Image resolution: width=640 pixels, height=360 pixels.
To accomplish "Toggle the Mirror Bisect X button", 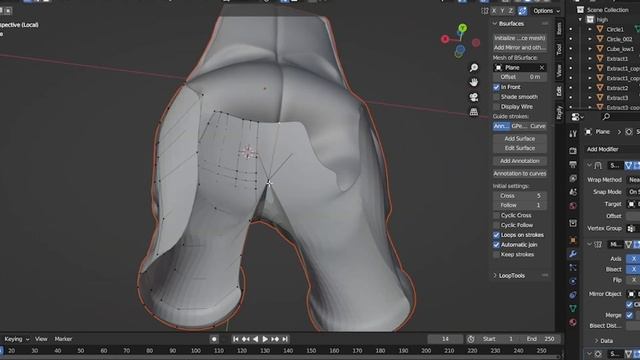I will 633,269.
